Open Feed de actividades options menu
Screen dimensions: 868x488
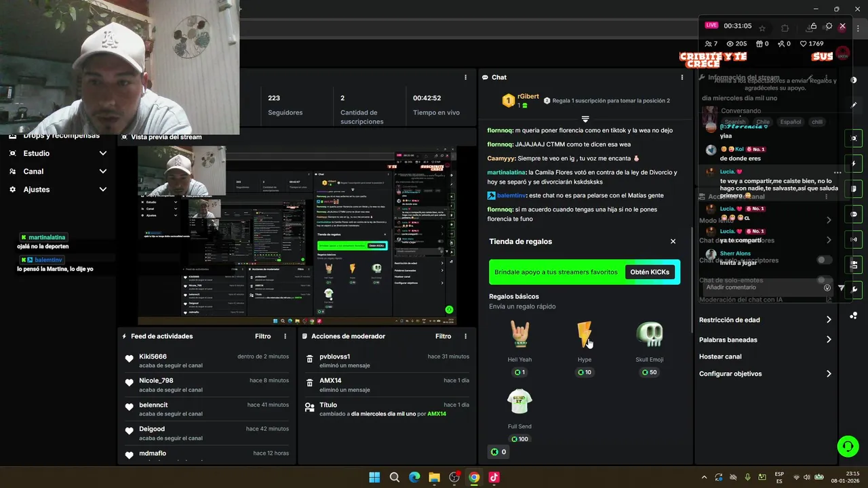pos(285,336)
